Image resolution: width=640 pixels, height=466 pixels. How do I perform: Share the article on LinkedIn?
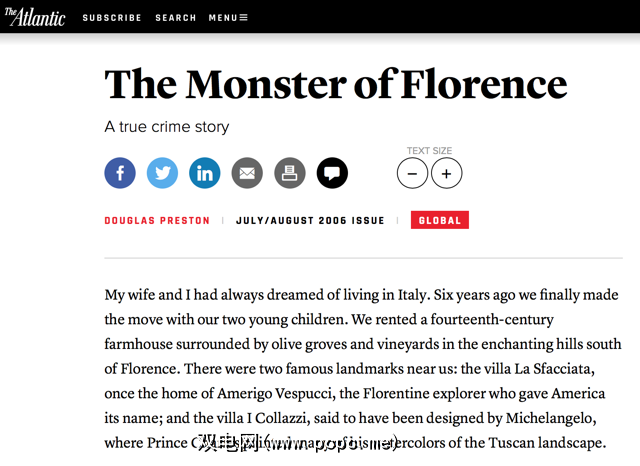(x=205, y=173)
